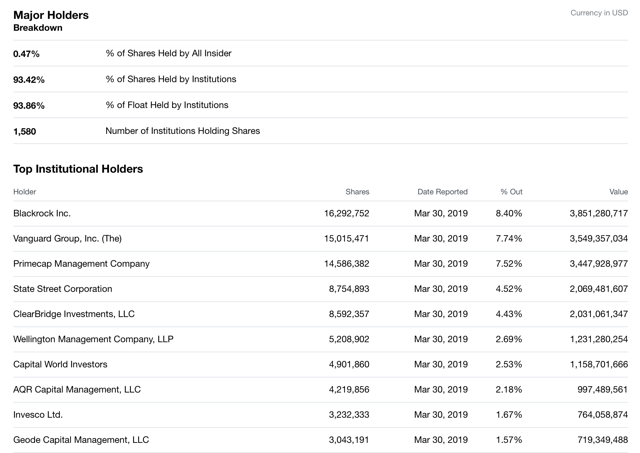
Task: Select Primecap value 3,447,928,977
Action: [599, 264]
